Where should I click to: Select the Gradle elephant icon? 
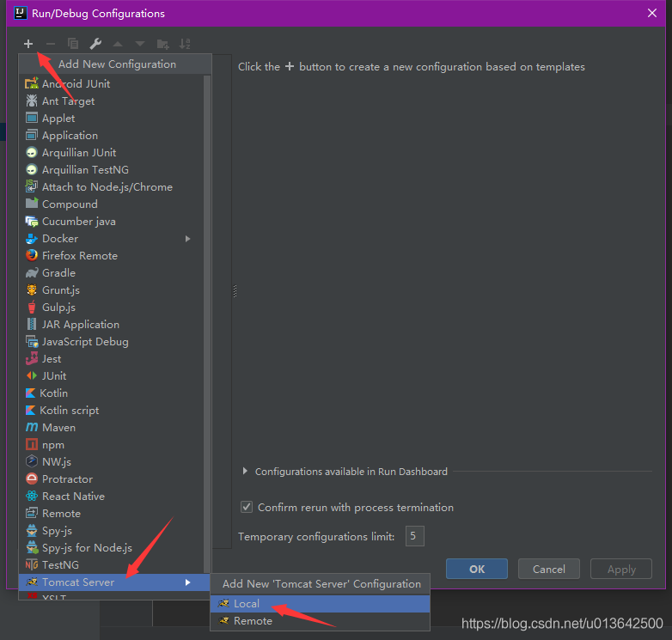[32, 273]
